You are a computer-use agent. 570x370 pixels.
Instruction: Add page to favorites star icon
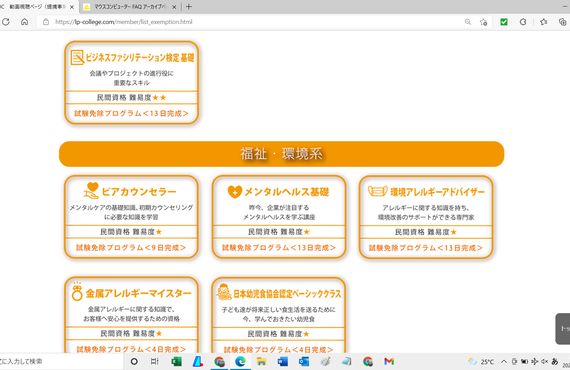(483, 22)
